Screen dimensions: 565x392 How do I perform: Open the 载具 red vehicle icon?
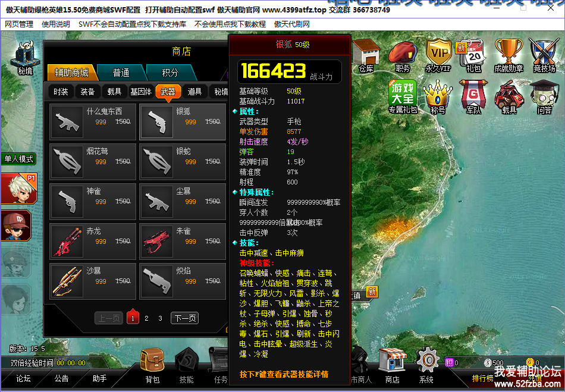[x=508, y=98]
